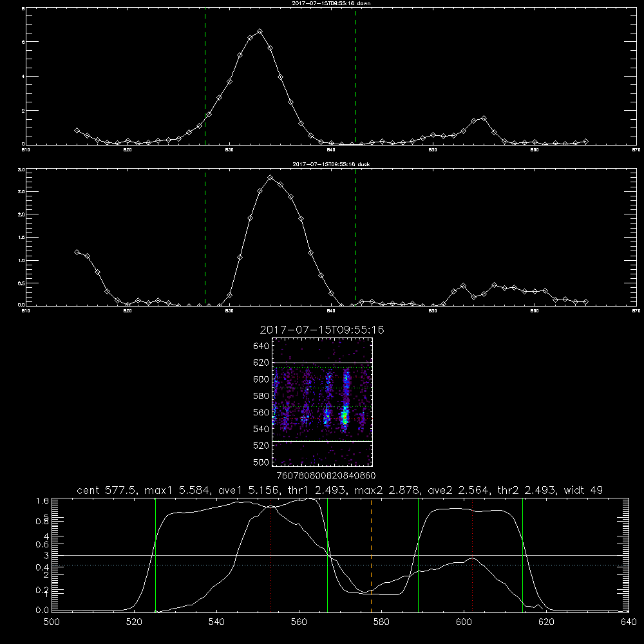Click the last diamond marker on the dawn curve
Viewport: 644px width, 644px height.
(585, 141)
